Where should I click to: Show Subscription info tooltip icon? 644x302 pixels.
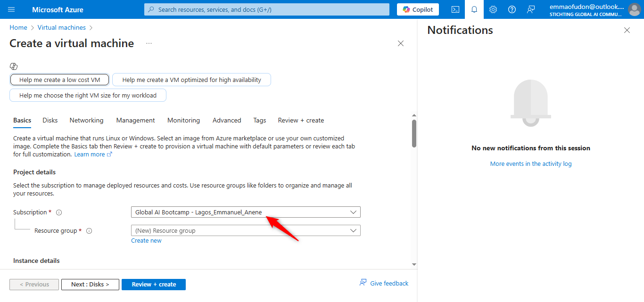pyautogui.click(x=59, y=212)
